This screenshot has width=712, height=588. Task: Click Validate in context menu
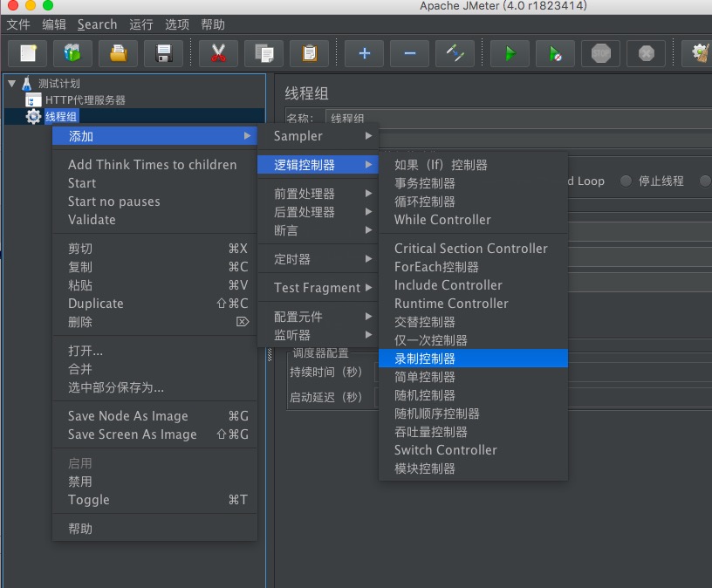(x=154, y=219)
